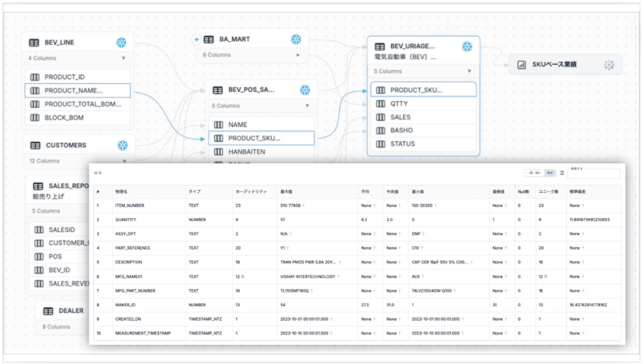644x364 pixels.
Task: Expand BA_MART 6 Columns list
Action: click(x=297, y=55)
